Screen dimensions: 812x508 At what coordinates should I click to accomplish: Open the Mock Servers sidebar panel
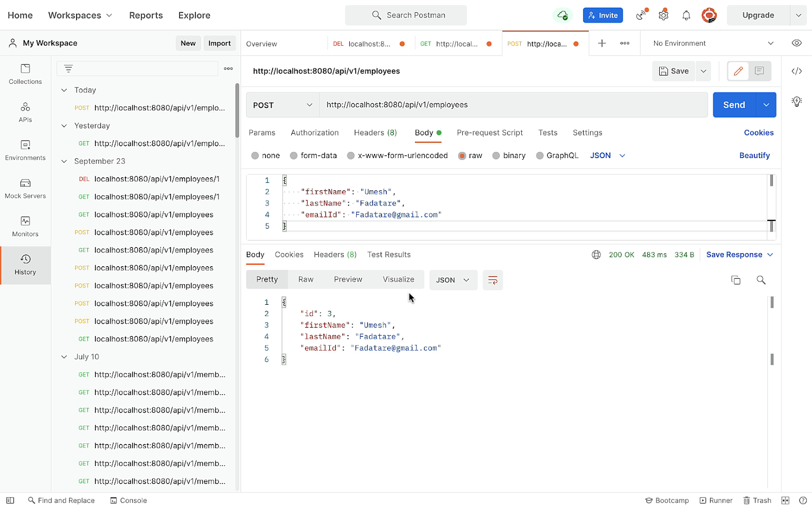[25, 188]
